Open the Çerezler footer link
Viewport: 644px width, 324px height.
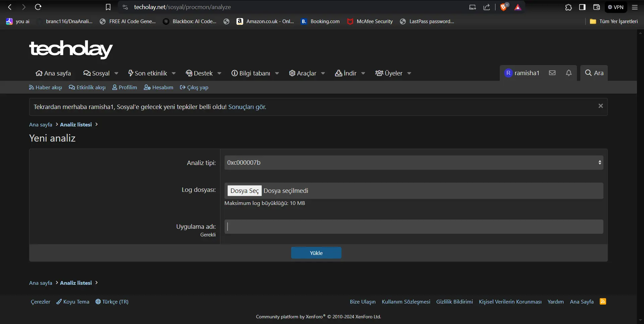pyautogui.click(x=41, y=302)
